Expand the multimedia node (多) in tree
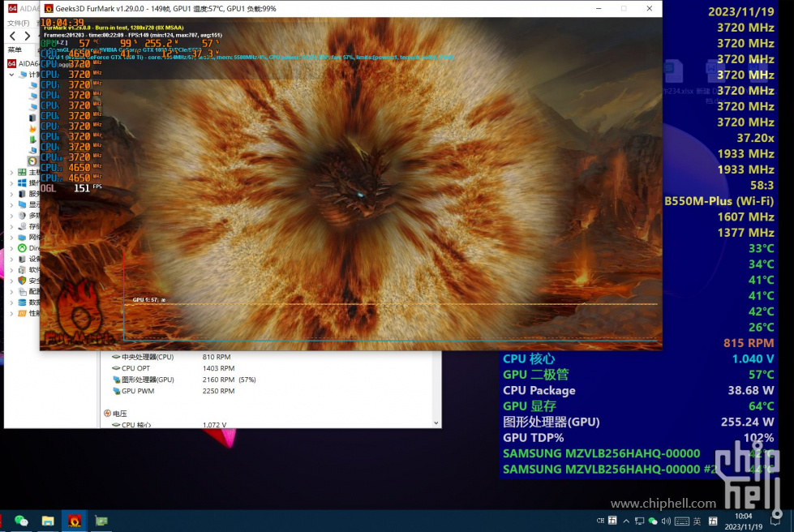This screenshot has width=794, height=532. tap(11, 215)
